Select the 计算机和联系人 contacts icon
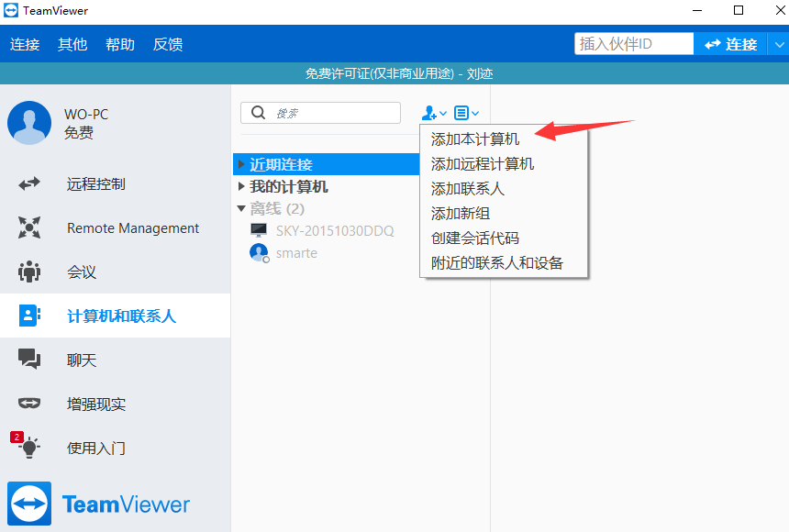 pos(29,316)
